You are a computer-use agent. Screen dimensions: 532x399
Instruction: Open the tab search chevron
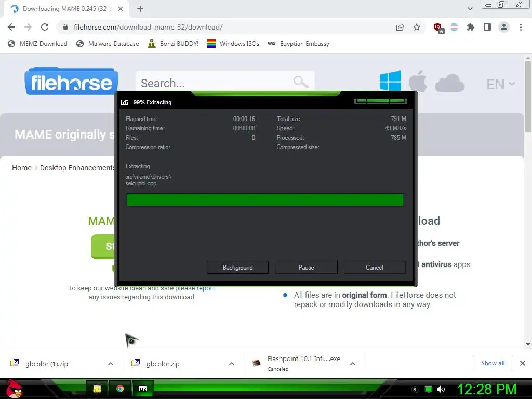470,9
